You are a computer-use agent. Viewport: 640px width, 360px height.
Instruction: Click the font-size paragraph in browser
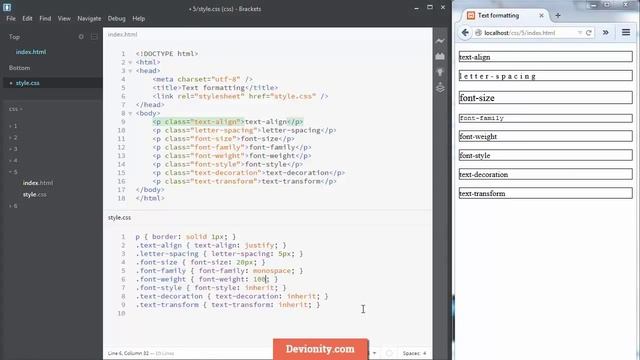pos(546,98)
